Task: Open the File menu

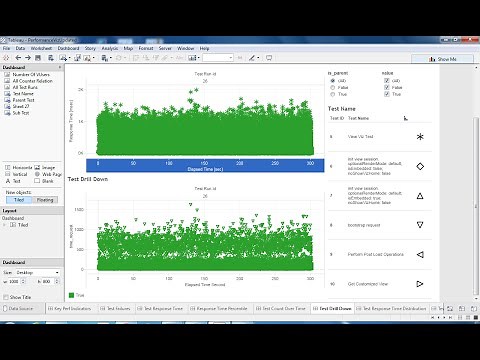Action: coord(6,48)
